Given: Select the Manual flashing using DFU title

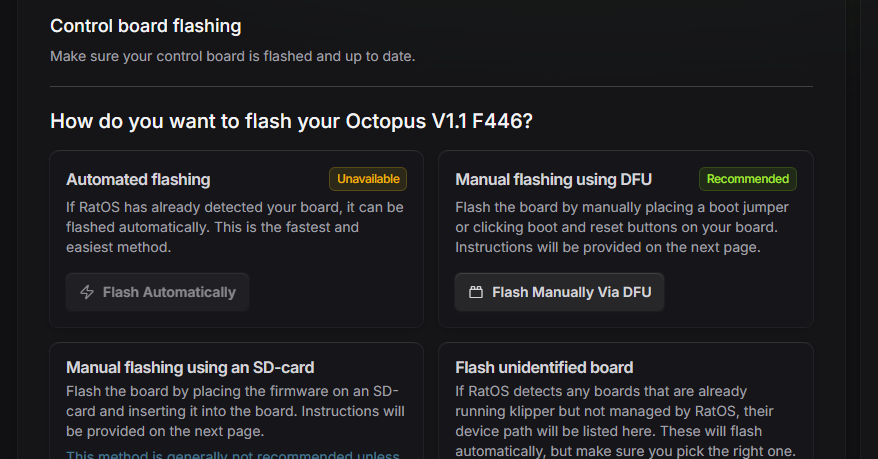Looking at the screenshot, I should [x=553, y=179].
